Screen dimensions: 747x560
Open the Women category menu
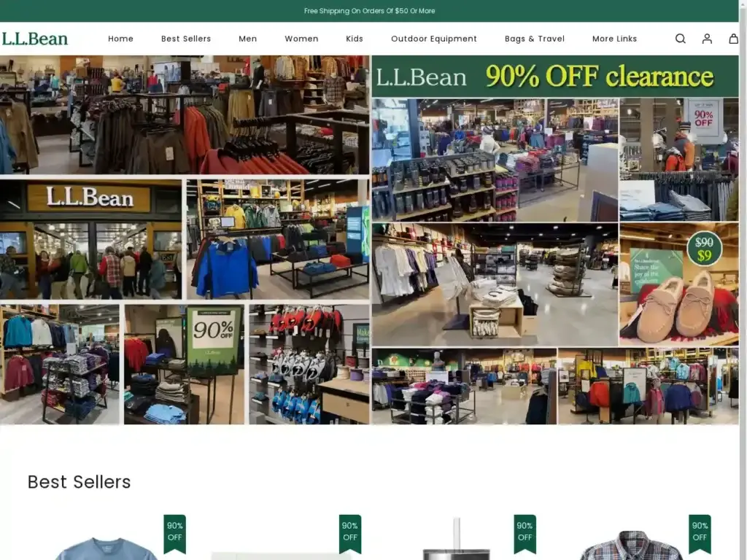tap(301, 39)
